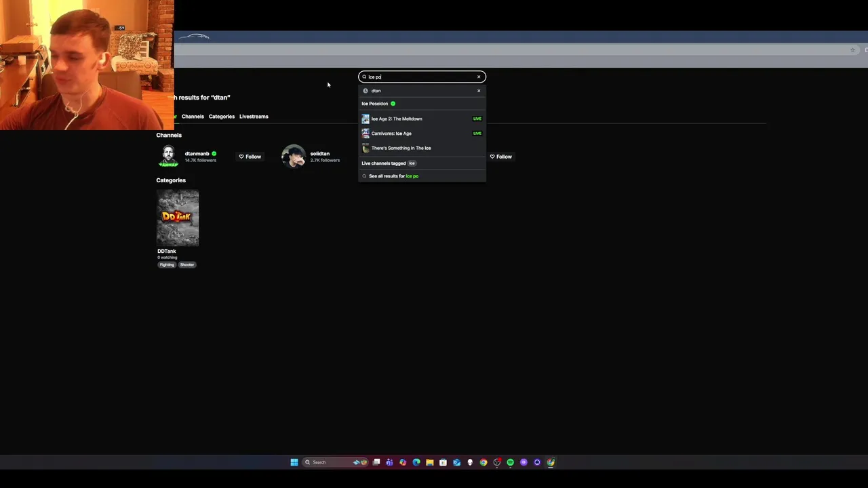Viewport: 868px width, 488px height.
Task: Open Outlook from the taskbar
Action: 456,462
